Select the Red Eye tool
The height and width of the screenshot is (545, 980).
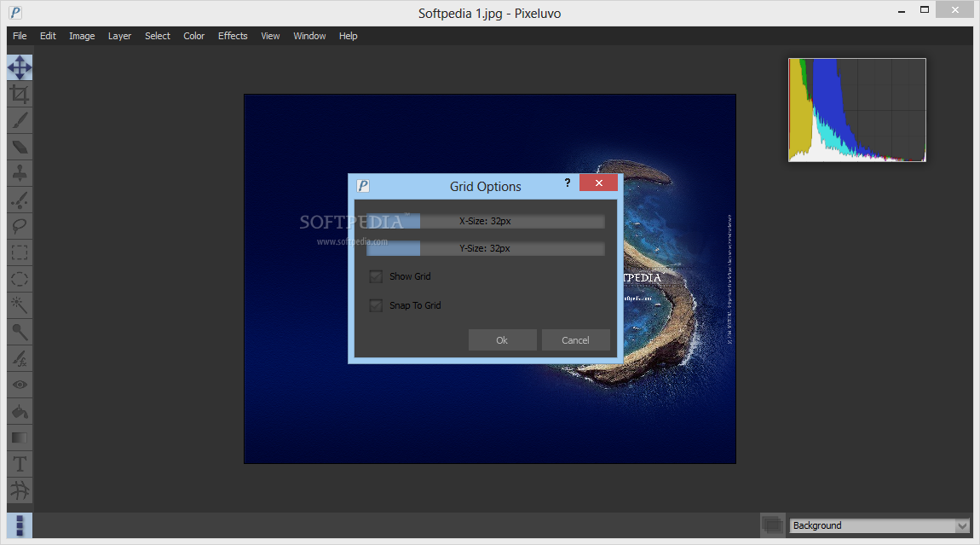click(20, 385)
